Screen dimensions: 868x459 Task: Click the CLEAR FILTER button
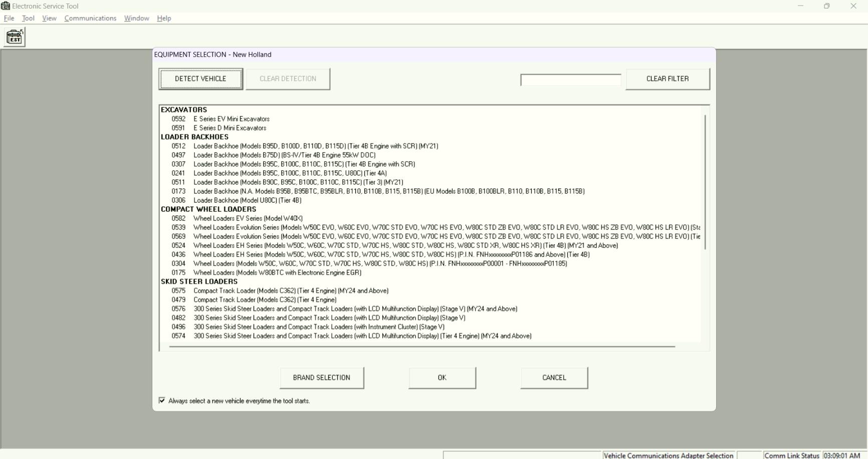coord(668,79)
